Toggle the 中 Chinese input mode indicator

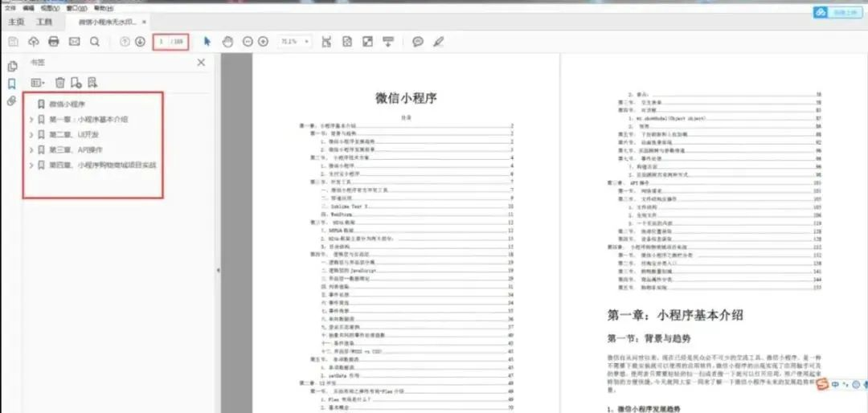point(835,383)
